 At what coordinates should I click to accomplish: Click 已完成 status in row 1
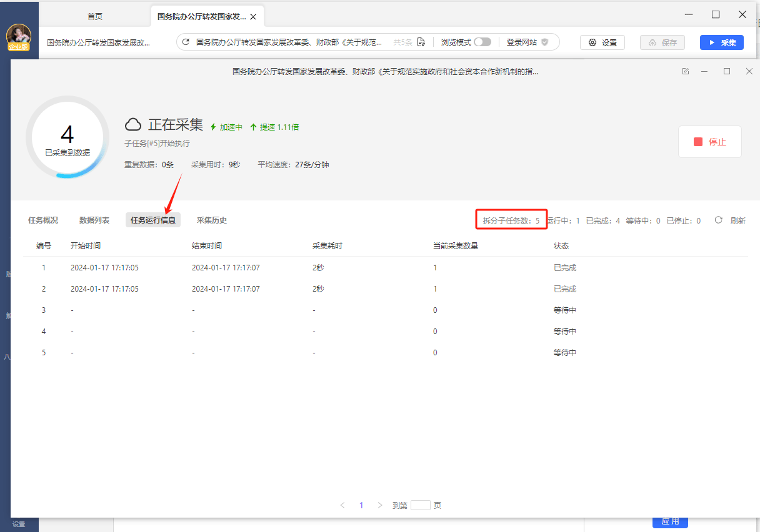pyautogui.click(x=565, y=268)
